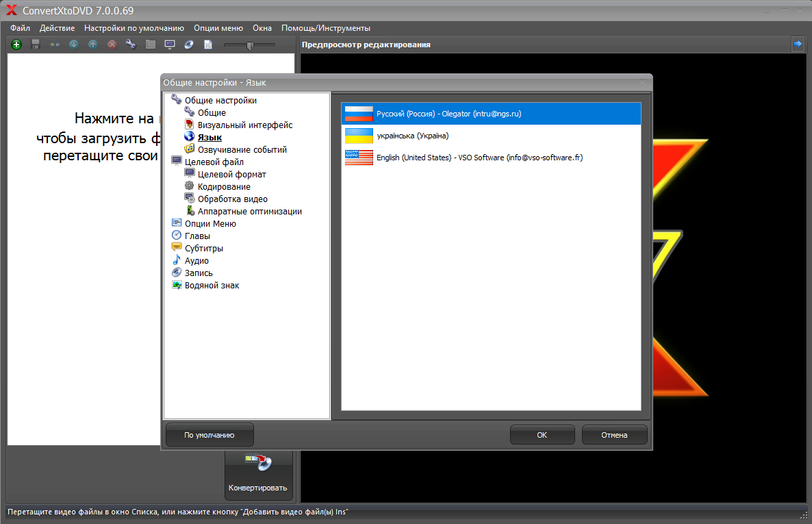Click the floppy disk save icon
812x524 pixels.
tap(36, 45)
